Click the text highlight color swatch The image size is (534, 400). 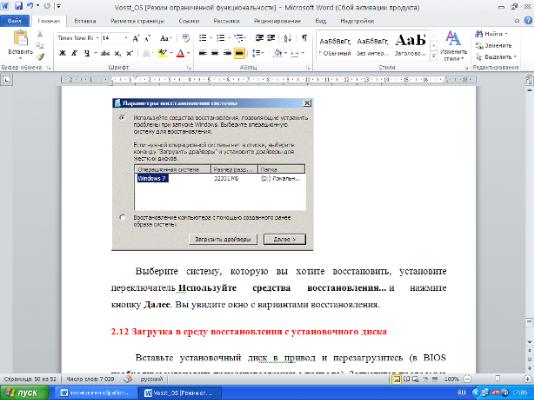(x=162, y=53)
